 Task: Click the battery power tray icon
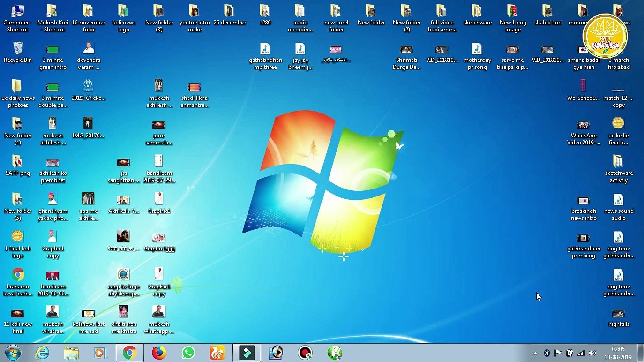coord(570,353)
